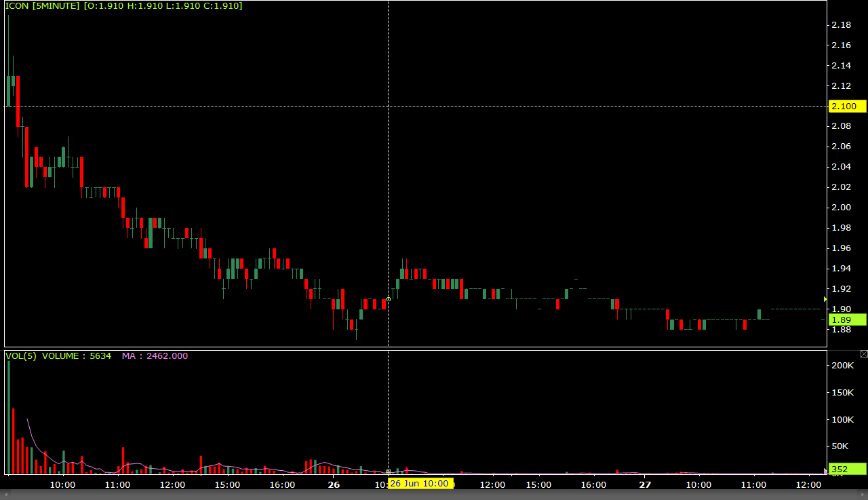The height and width of the screenshot is (500, 868).
Task: Close the VOL(5) volume indicator panel
Action: coord(864,354)
